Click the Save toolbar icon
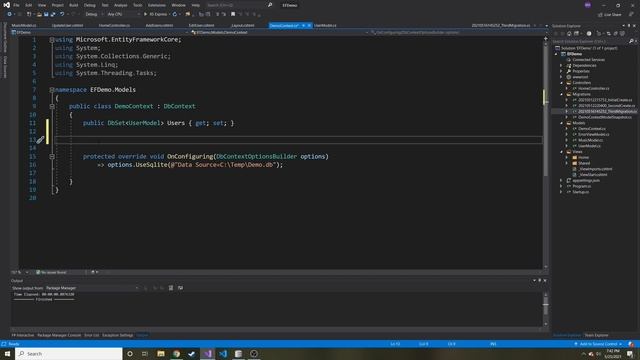Screen dimensions: 640x360 [46, 14]
